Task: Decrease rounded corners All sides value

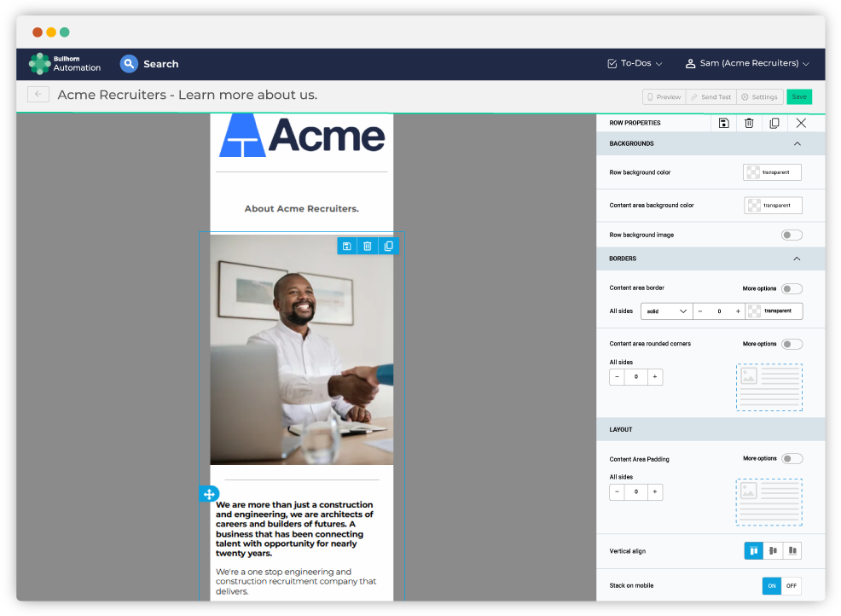Action: (x=617, y=377)
